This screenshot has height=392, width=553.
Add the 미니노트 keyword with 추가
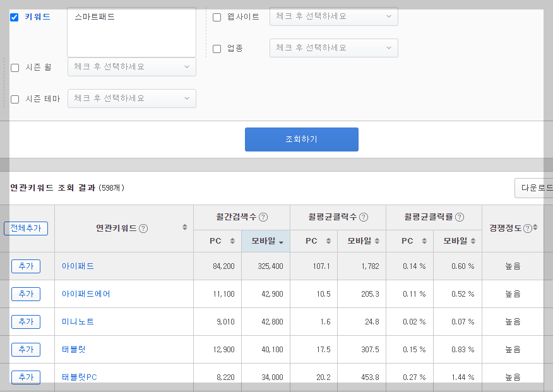pos(26,322)
